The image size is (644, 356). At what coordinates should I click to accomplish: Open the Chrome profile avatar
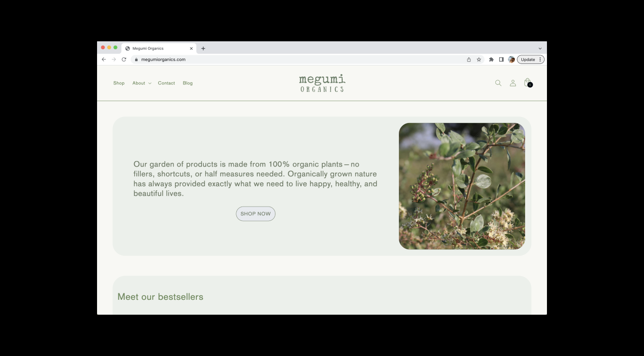[x=511, y=59]
